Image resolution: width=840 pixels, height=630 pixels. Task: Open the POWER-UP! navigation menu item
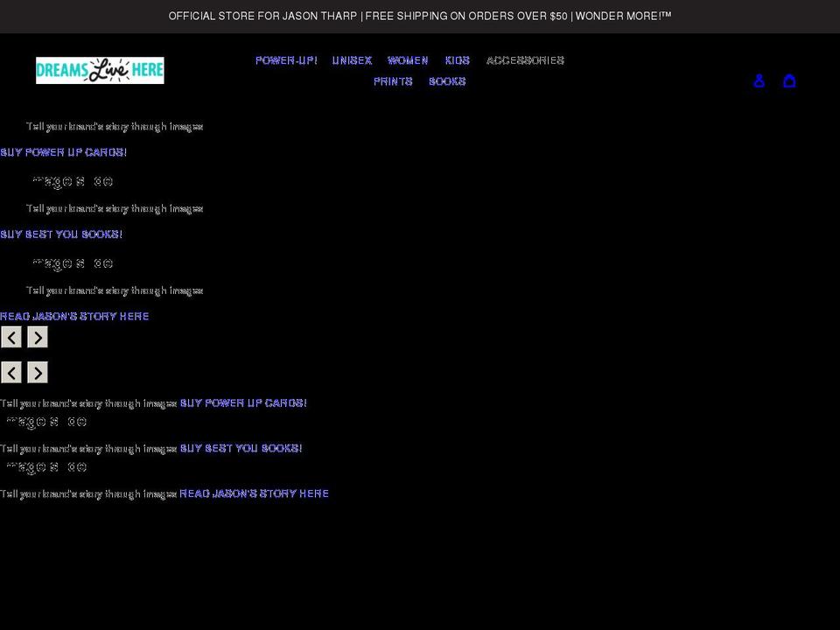tap(287, 60)
